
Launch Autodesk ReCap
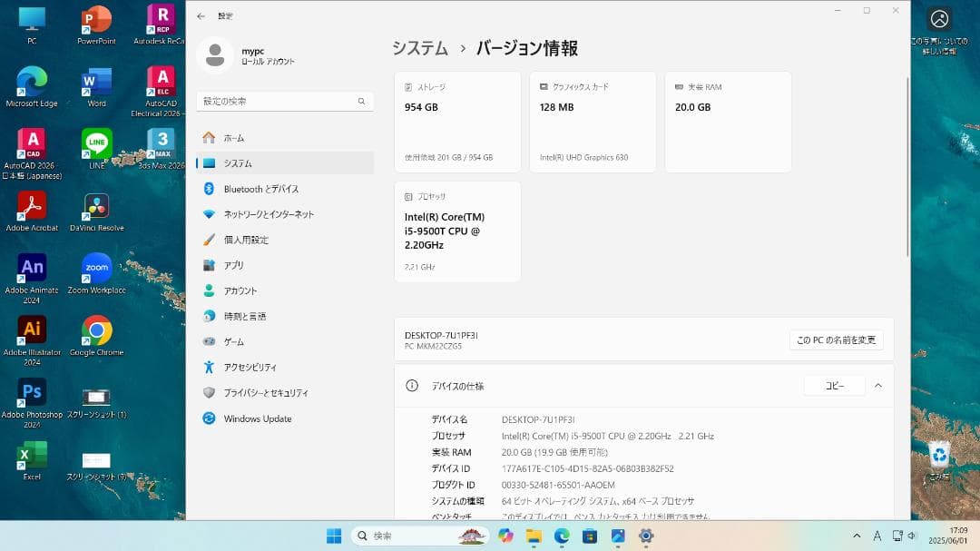[159, 20]
